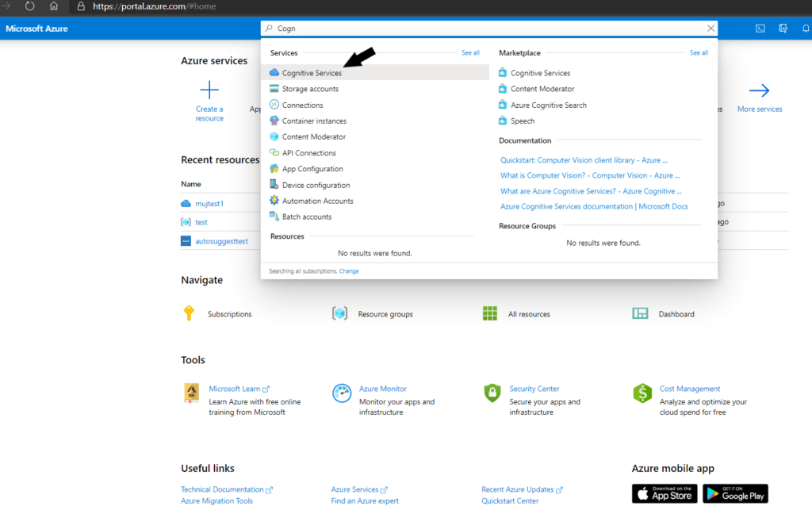Open Cognitive Services in Services results

click(x=312, y=73)
